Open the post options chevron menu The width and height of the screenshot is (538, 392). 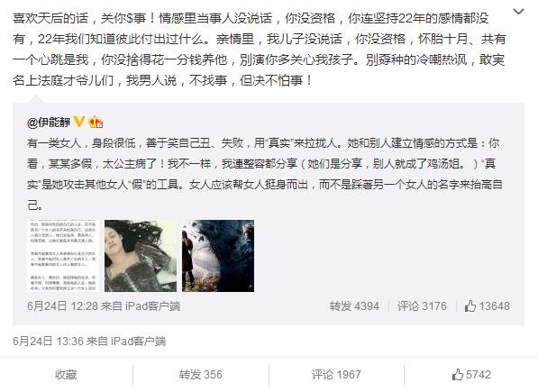coord(518,12)
